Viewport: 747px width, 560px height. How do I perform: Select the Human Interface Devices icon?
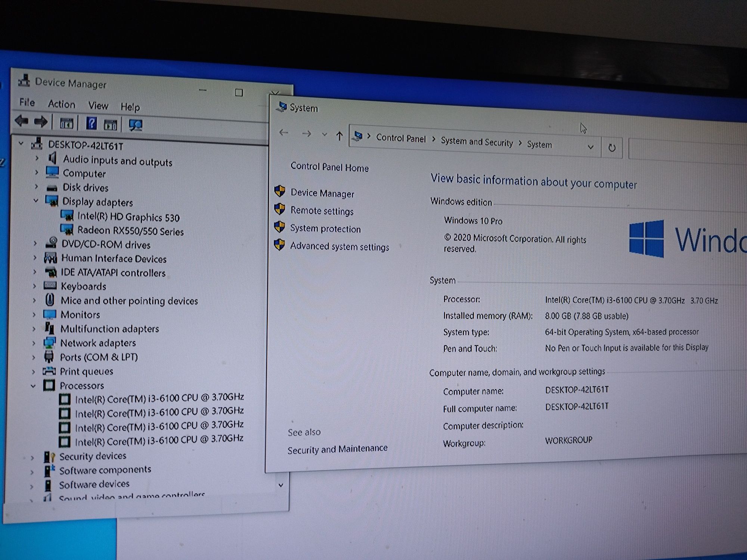50,258
